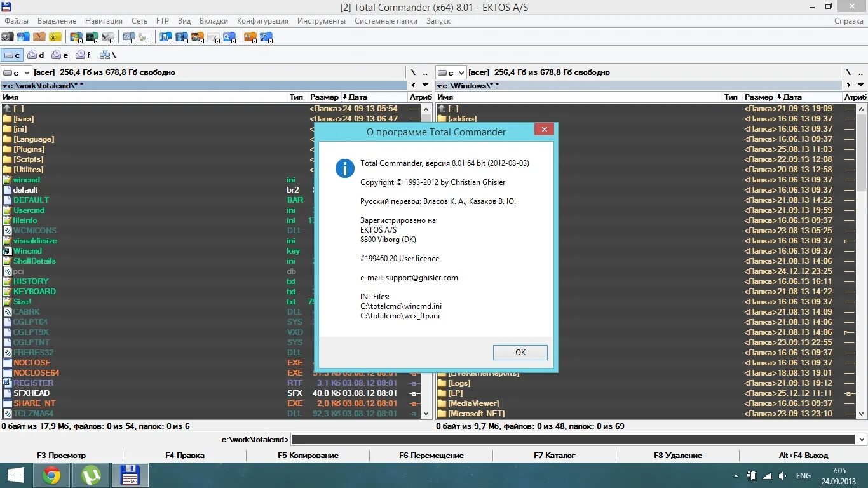
Task: Select drive E in the drive bar
Action: pos(60,55)
